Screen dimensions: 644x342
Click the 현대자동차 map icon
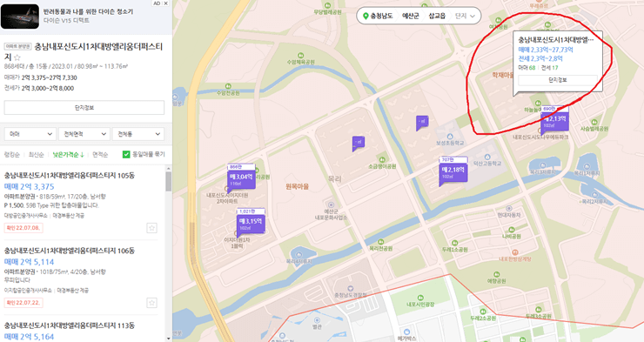point(509,209)
